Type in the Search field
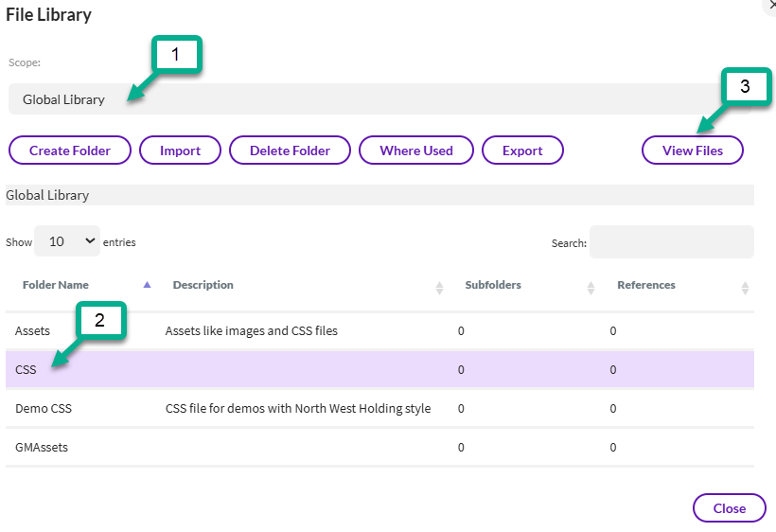The width and height of the screenshot is (776, 532). (x=671, y=242)
